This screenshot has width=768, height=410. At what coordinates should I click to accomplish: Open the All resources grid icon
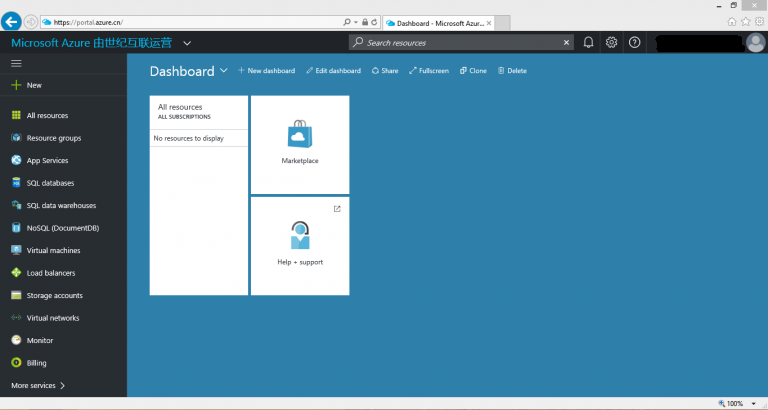tap(16, 116)
